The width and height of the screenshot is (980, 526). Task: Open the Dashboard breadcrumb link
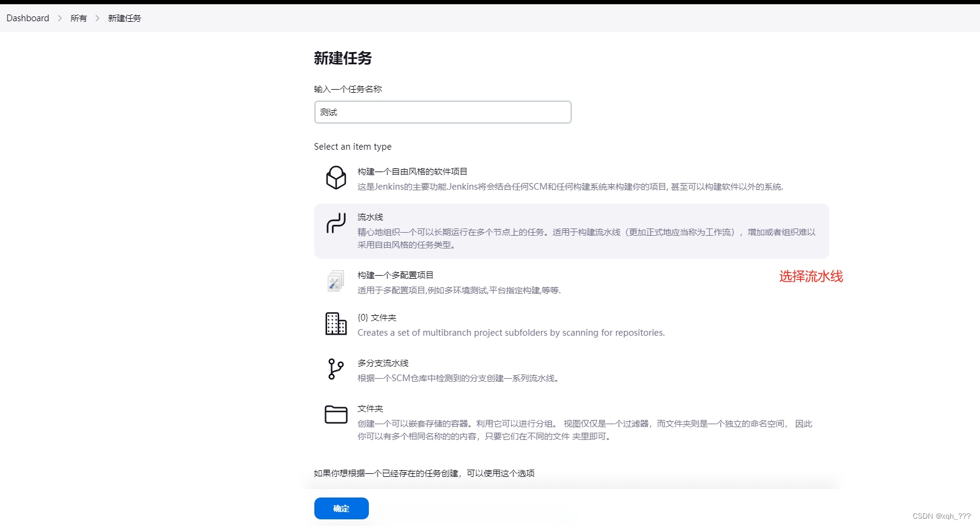28,18
